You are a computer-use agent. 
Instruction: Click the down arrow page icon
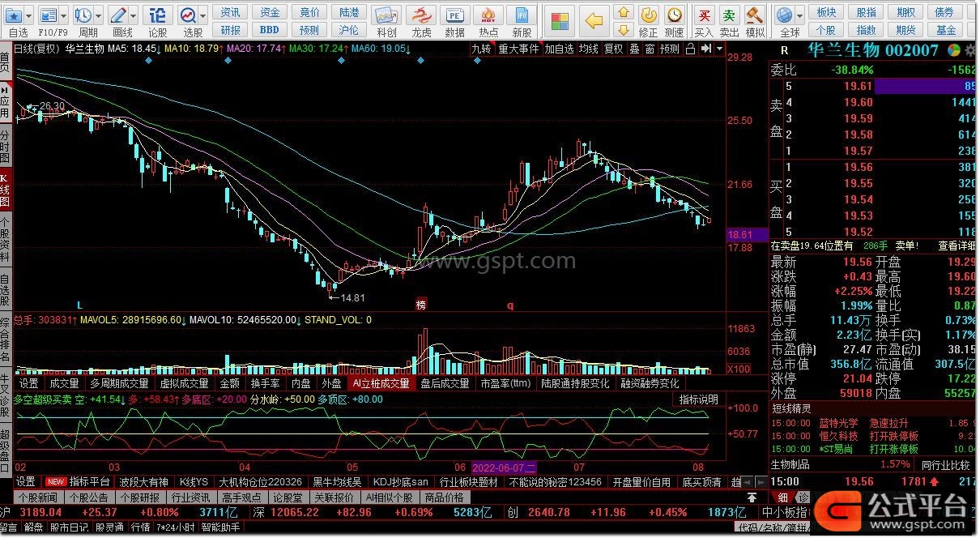click(x=623, y=30)
